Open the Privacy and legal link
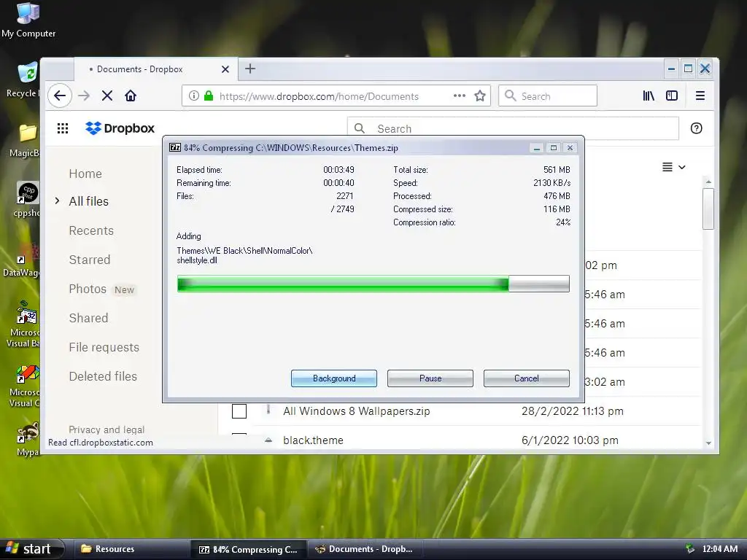The image size is (747, 560). tap(107, 429)
